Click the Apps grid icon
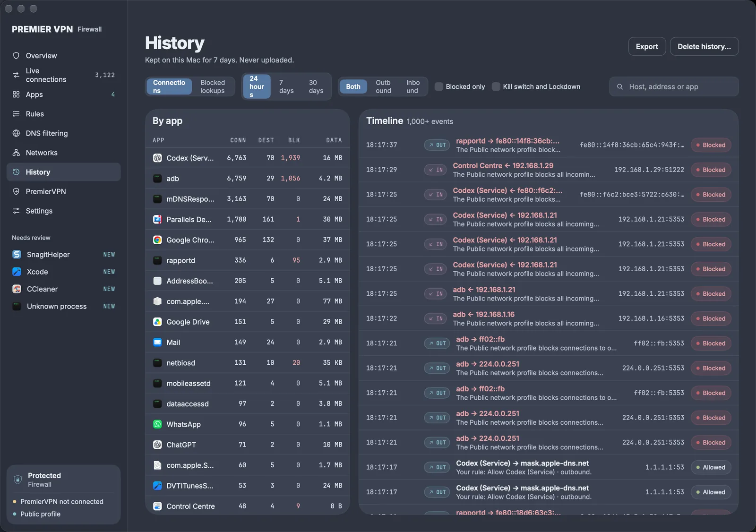This screenshot has height=532, width=756. (x=16, y=94)
